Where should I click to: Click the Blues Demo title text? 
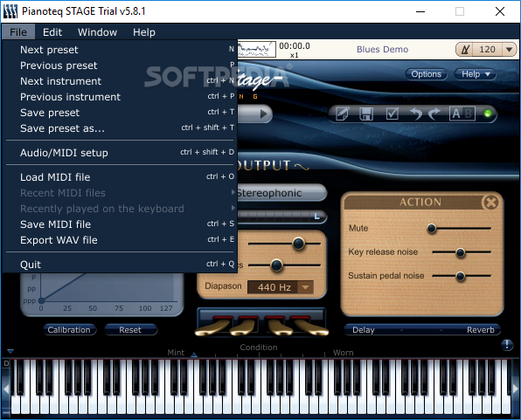382,50
